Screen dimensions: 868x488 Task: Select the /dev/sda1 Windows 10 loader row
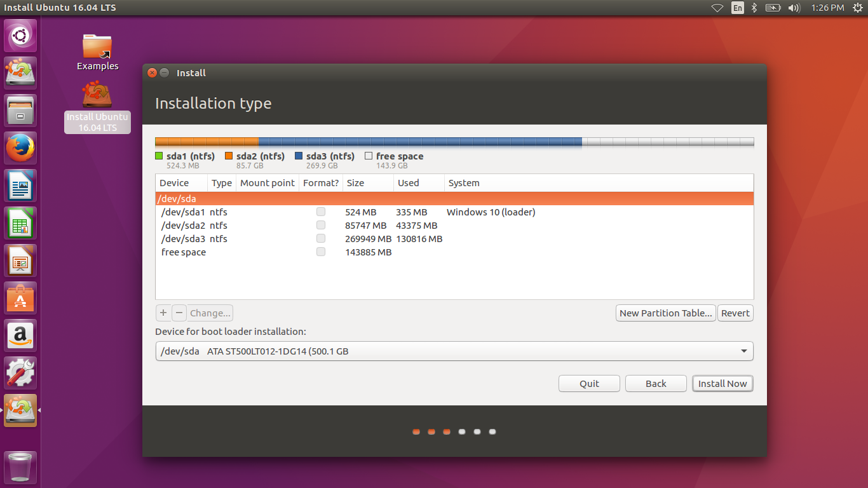click(454, 212)
